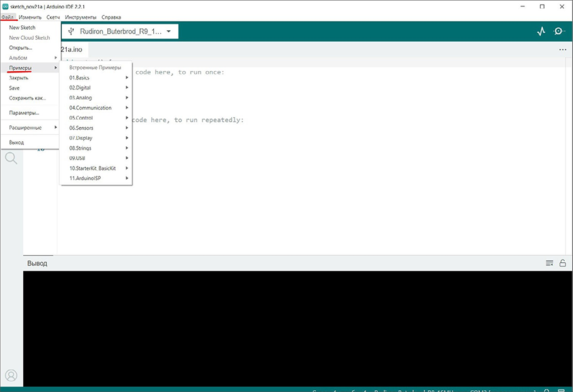Expand the Альбом submenu

coord(30,58)
